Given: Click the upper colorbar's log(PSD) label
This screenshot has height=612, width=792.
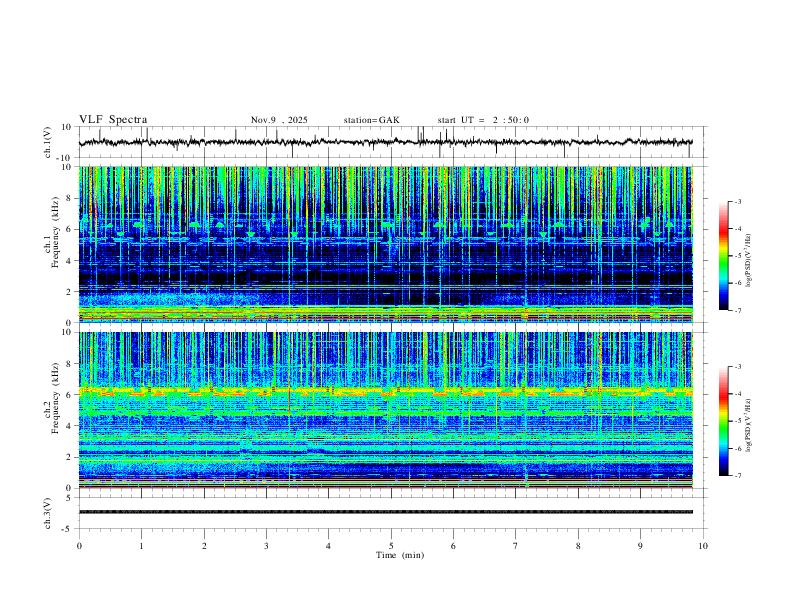Looking at the screenshot, I should pyautogui.click(x=749, y=260).
